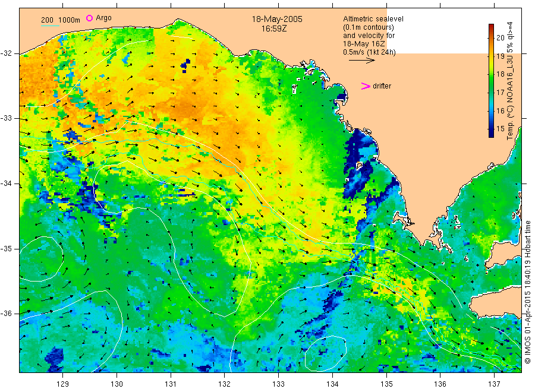The width and height of the screenshot is (535, 392).
Task: Click the '18-May 16Z' caption line
Action: pos(364,44)
